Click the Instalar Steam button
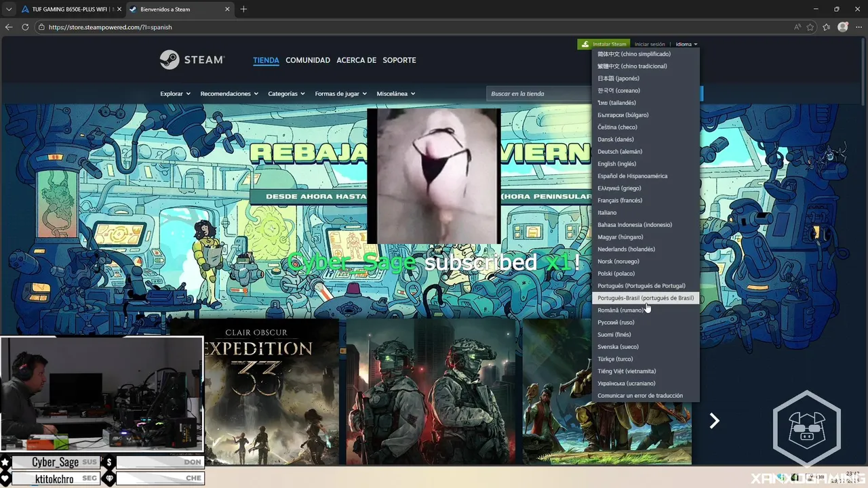The width and height of the screenshot is (868, 488). click(604, 44)
